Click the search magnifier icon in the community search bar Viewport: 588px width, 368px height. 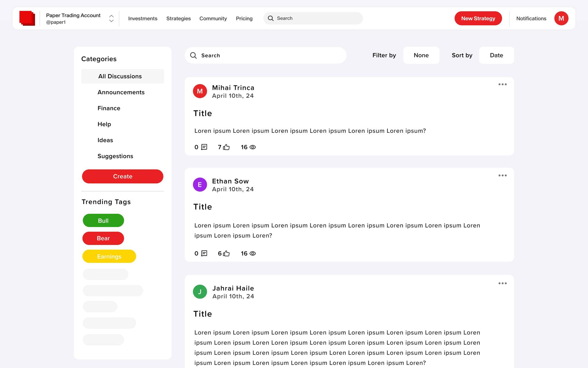[x=194, y=55]
